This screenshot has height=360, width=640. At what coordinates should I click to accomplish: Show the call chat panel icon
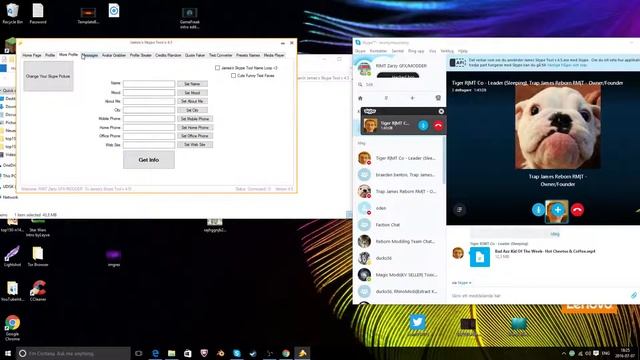pyautogui.click(x=460, y=209)
